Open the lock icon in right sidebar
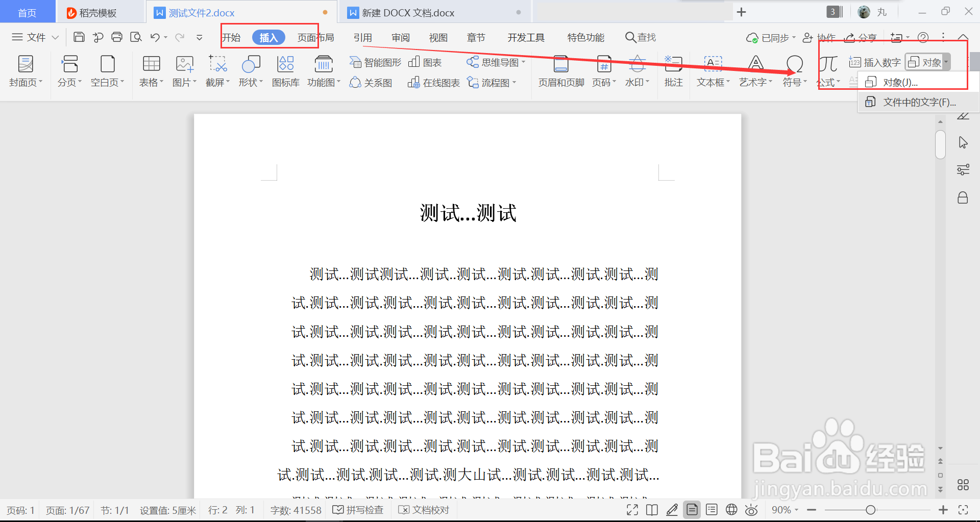The width and height of the screenshot is (980, 522). pyautogui.click(x=963, y=197)
